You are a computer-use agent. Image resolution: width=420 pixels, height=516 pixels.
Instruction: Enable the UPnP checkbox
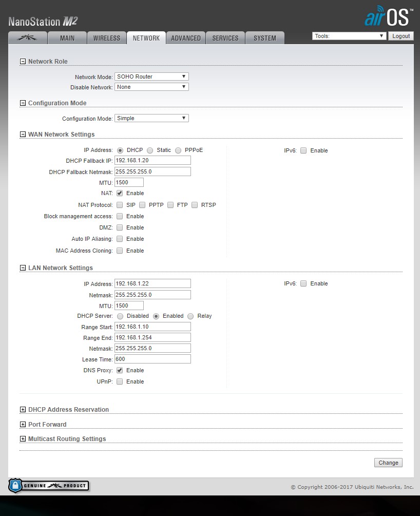[x=120, y=381]
